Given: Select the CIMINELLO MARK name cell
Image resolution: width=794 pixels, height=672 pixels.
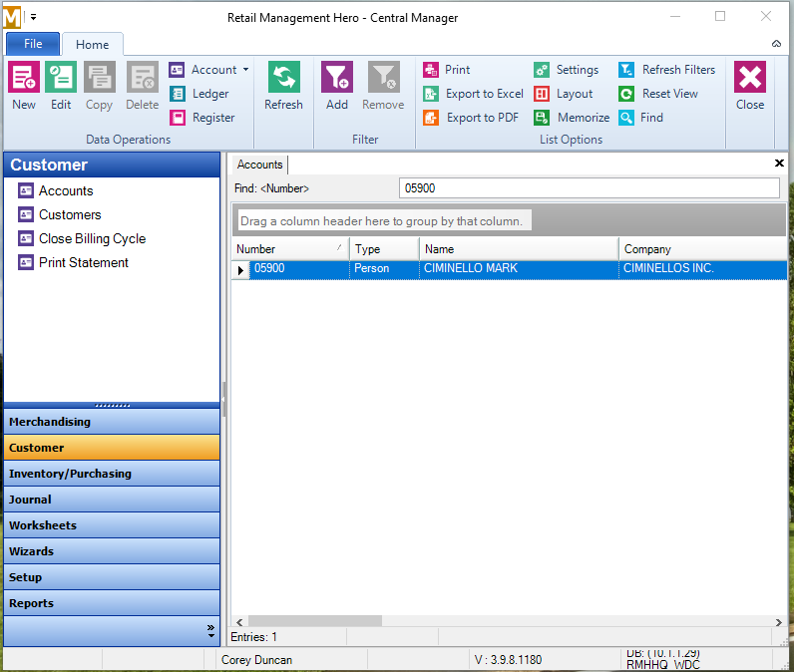Looking at the screenshot, I should (x=519, y=268).
